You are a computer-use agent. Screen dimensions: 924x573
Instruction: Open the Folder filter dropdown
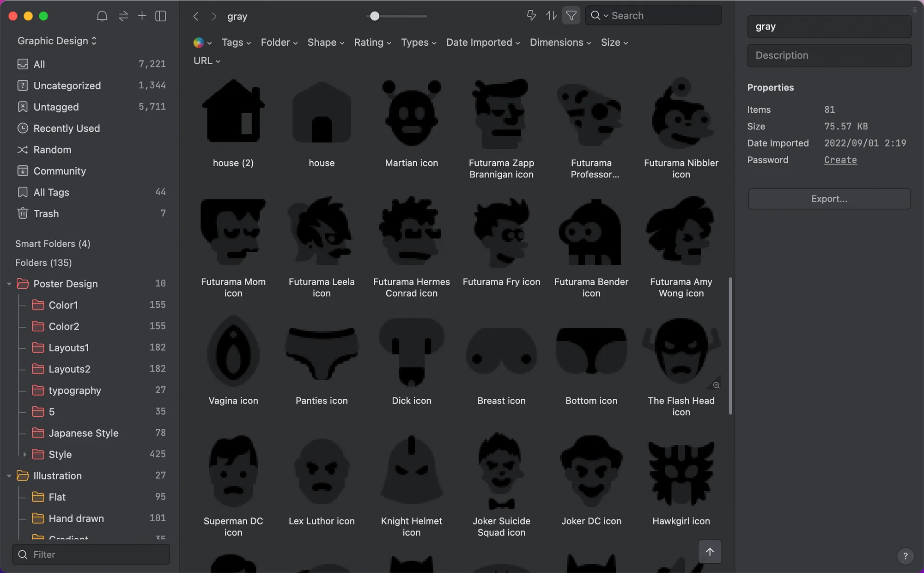coord(279,43)
